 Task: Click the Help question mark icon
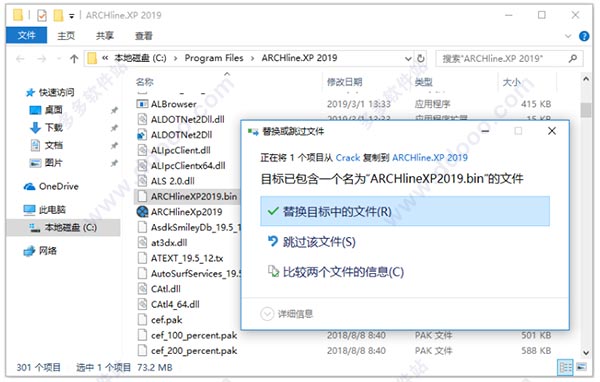click(584, 36)
